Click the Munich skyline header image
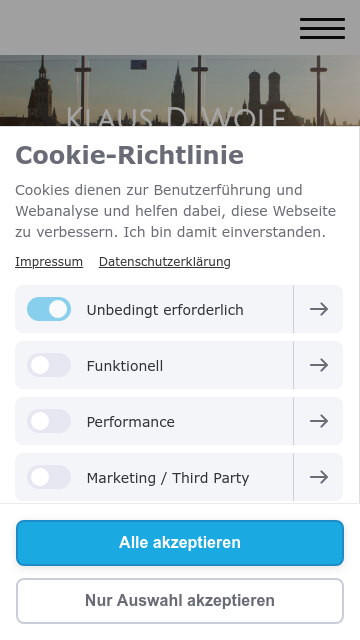The image size is (360, 640). (180, 90)
